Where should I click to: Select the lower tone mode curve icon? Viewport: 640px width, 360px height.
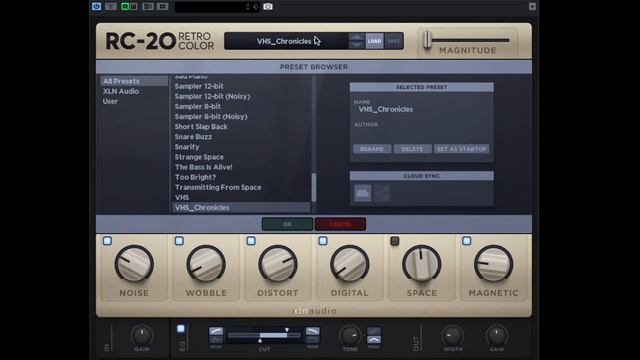pos(374,340)
